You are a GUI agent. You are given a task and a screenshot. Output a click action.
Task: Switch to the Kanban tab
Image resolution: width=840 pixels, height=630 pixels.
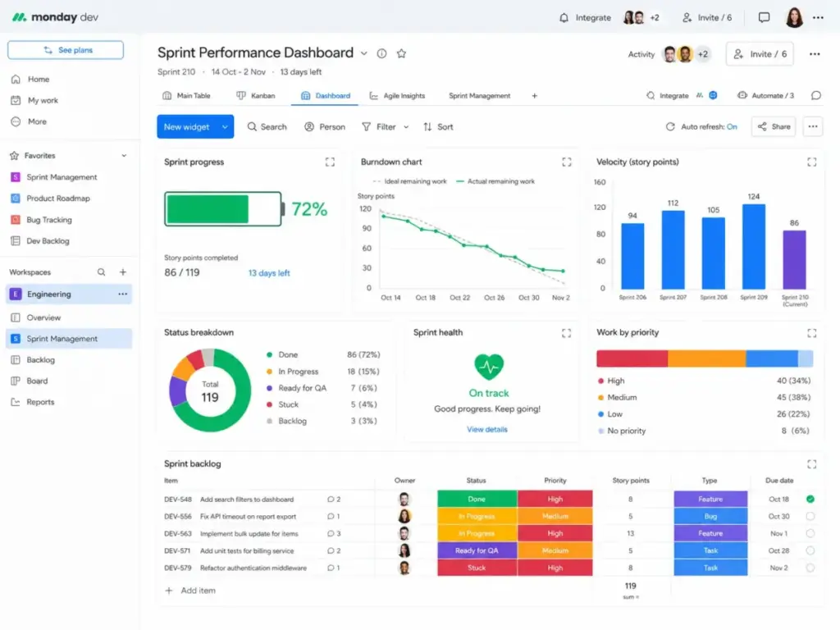(x=256, y=96)
